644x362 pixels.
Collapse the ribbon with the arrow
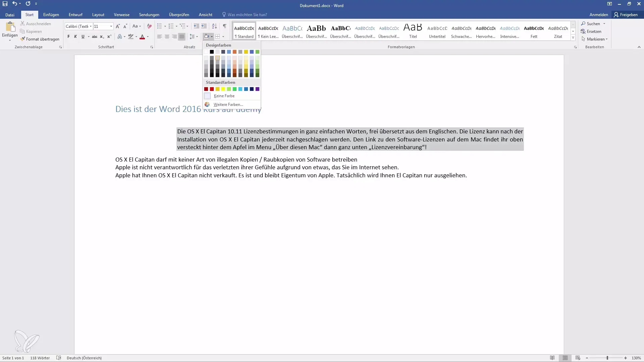pyautogui.click(x=639, y=47)
